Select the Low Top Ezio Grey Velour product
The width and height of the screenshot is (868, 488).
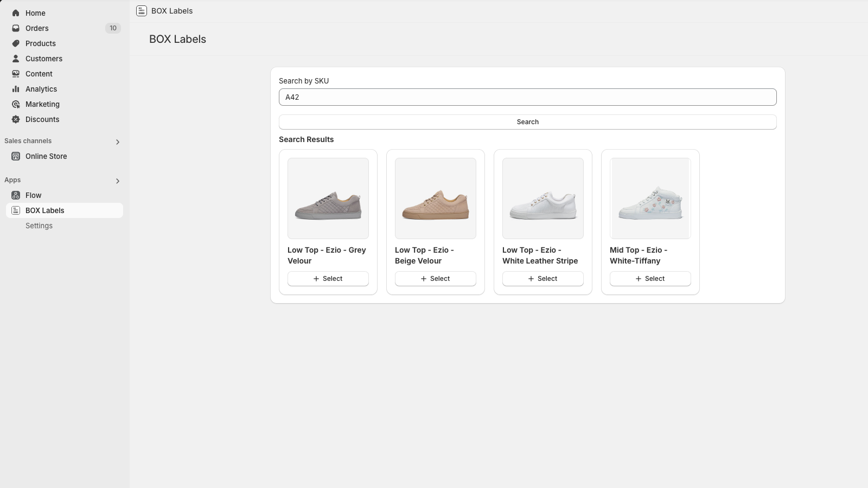tap(328, 278)
